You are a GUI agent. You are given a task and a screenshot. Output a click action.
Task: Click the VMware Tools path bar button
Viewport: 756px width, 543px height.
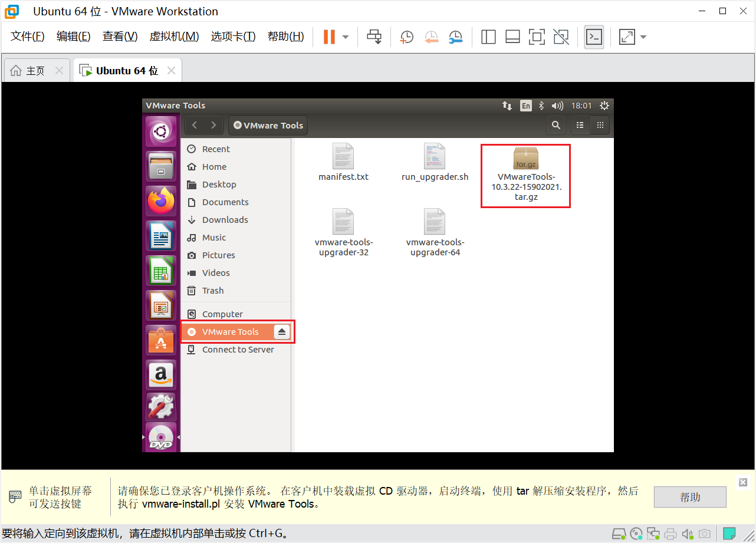click(x=268, y=125)
